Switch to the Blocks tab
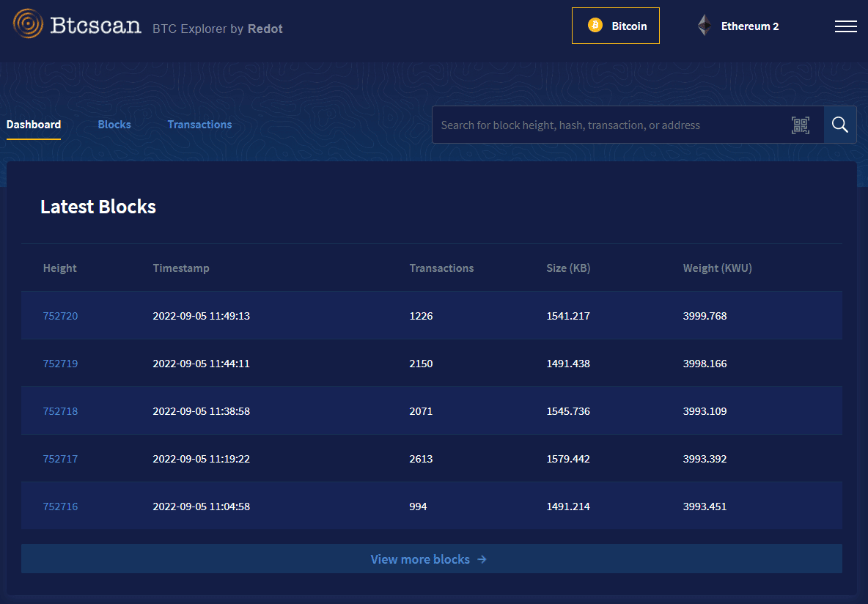Image resolution: width=868 pixels, height=604 pixels. pyautogui.click(x=114, y=125)
